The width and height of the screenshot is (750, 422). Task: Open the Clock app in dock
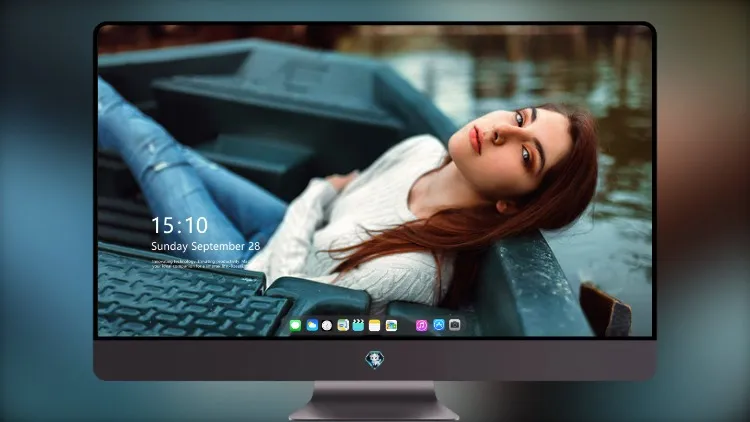pos(327,325)
